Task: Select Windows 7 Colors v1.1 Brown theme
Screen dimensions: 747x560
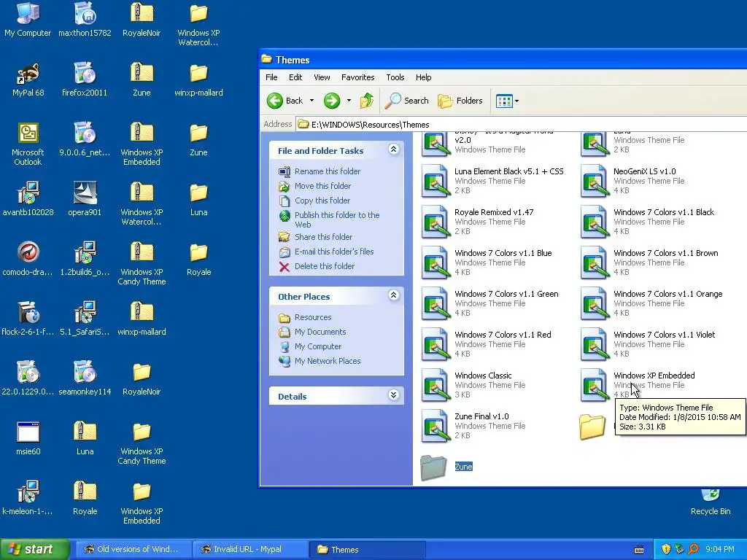Action: tap(650, 262)
